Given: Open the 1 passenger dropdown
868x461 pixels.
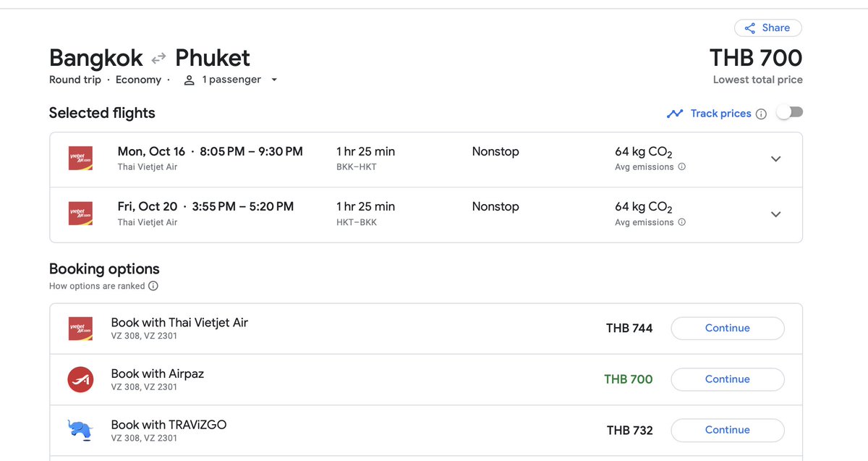Looking at the screenshot, I should coord(231,80).
